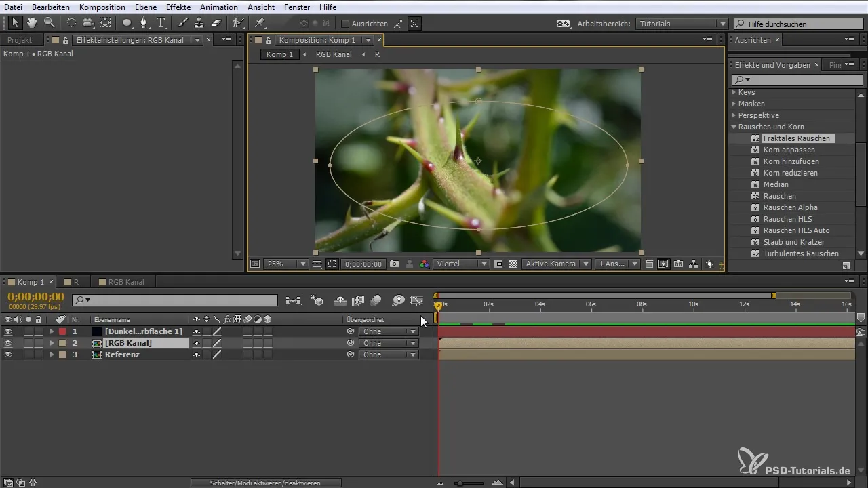The image size is (868, 488).
Task: Select the Ellipse shape tool
Action: pos(127,23)
